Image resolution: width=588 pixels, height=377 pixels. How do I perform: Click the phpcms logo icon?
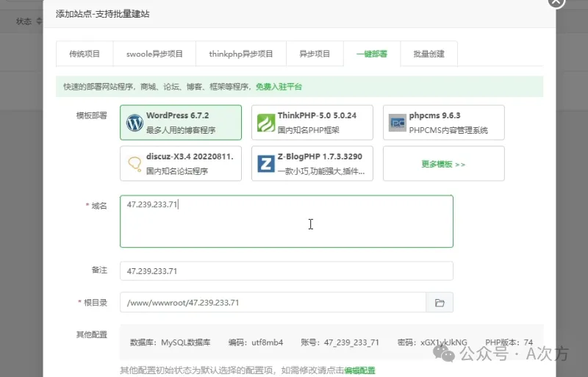(397, 123)
